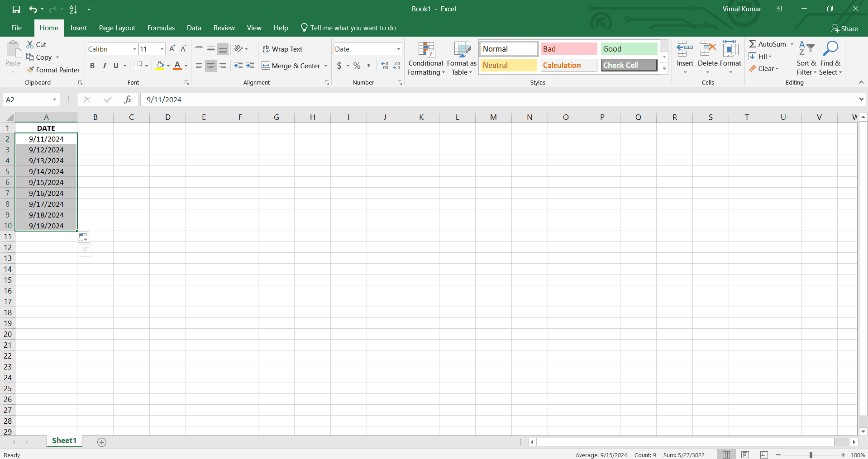Click the Increase Decimal icon
868x459 pixels.
[384, 66]
